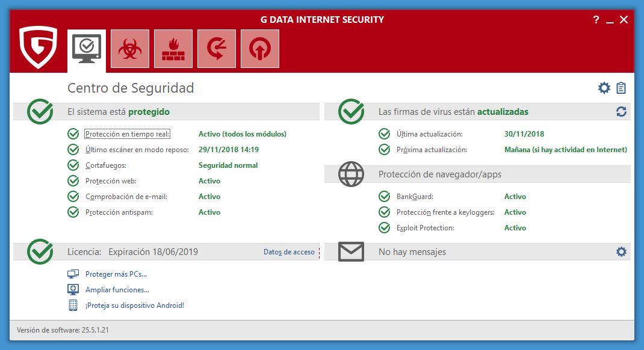The height and width of the screenshot is (350, 644).
Task: Open Protección frente a keyloggers options
Action: click(445, 212)
